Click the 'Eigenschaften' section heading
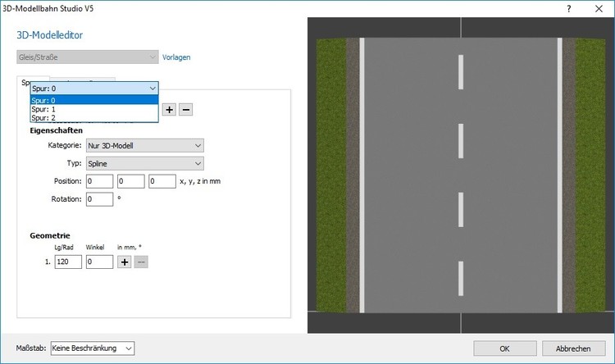 coord(56,130)
